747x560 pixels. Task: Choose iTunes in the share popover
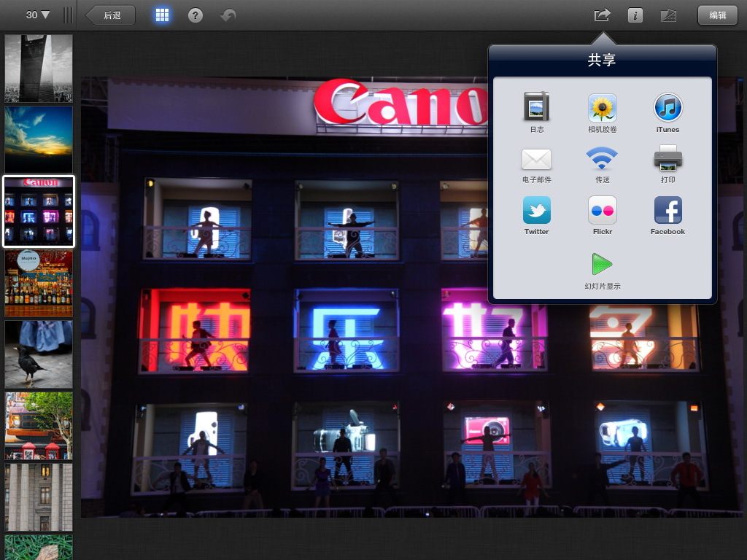tap(667, 108)
